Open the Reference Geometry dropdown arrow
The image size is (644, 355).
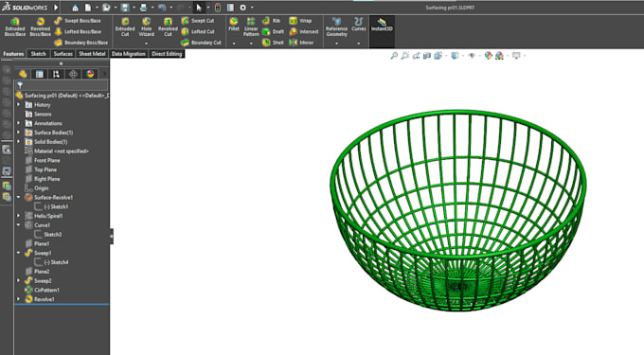(336, 44)
